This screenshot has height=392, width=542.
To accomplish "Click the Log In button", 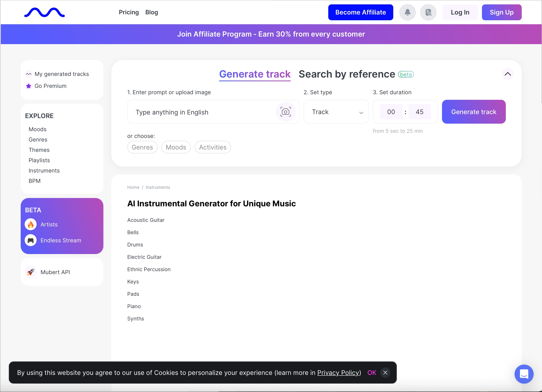I will tap(460, 12).
